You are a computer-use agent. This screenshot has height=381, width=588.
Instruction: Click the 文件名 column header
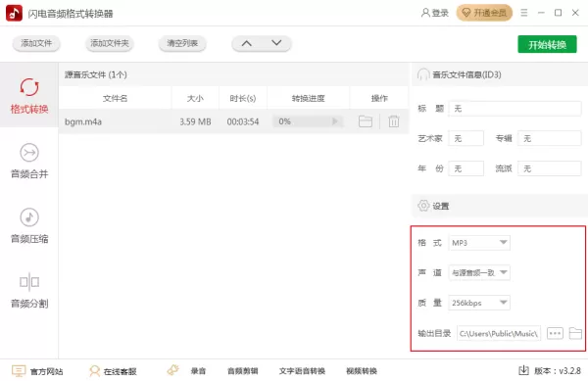[x=115, y=98]
